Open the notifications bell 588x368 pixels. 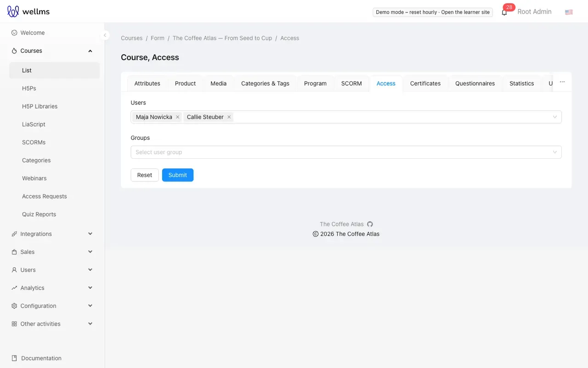pos(504,12)
